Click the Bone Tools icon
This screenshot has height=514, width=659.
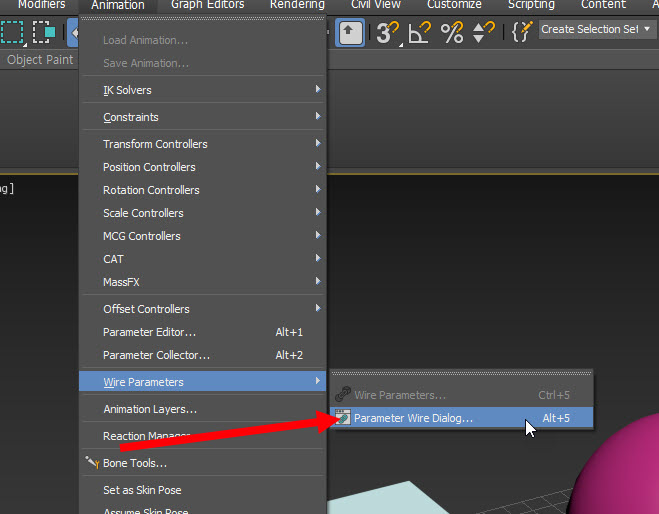92,462
